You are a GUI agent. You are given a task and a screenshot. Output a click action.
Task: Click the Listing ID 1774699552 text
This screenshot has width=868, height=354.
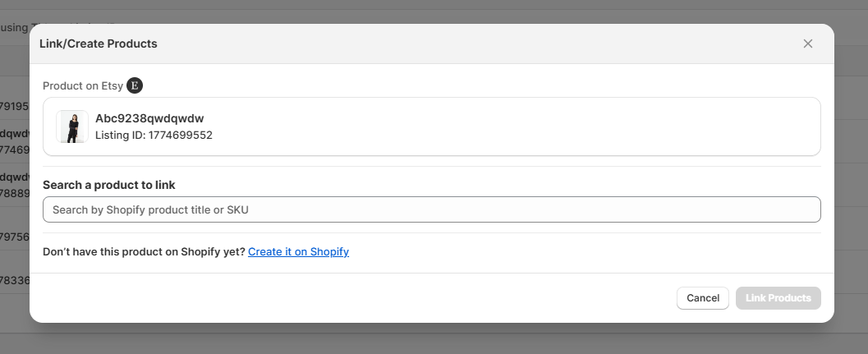click(x=154, y=136)
